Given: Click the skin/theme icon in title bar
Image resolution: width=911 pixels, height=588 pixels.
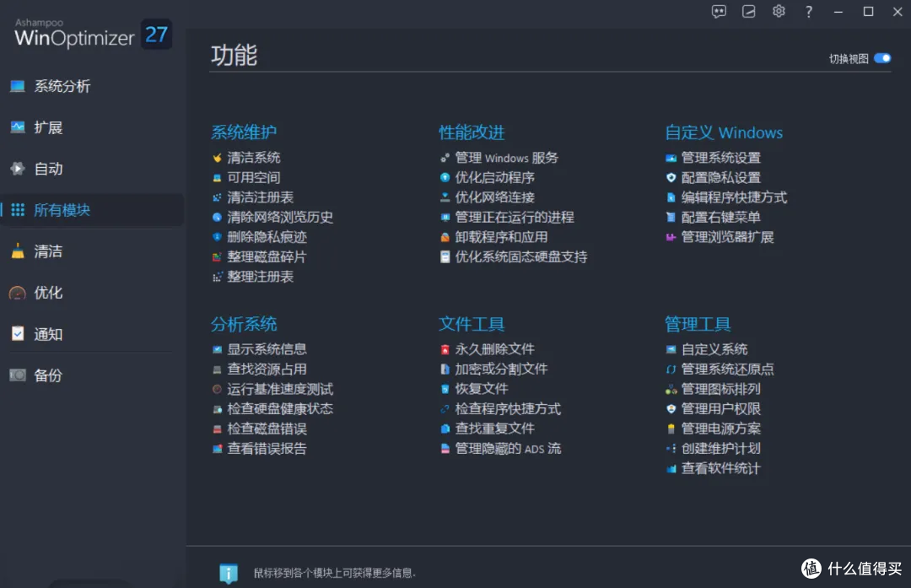Looking at the screenshot, I should 749,12.
